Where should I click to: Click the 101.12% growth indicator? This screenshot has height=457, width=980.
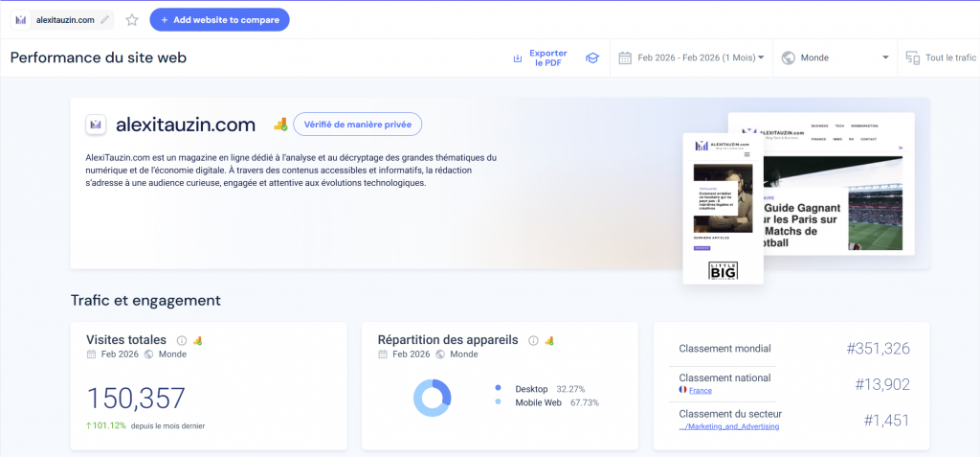coord(105,425)
